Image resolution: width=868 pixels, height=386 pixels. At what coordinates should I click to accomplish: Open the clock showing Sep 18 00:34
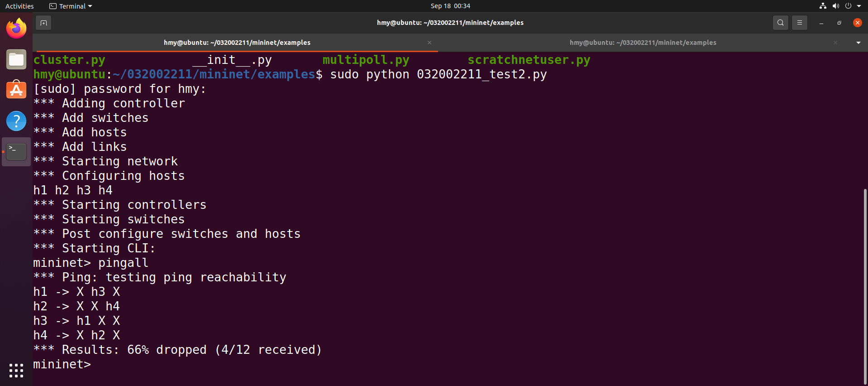pos(450,6)
